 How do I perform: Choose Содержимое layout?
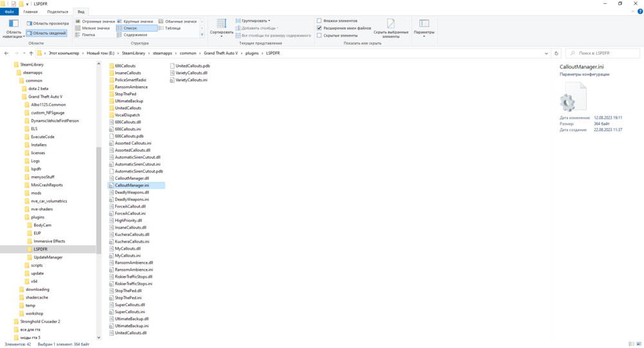(x=132, y=35)
